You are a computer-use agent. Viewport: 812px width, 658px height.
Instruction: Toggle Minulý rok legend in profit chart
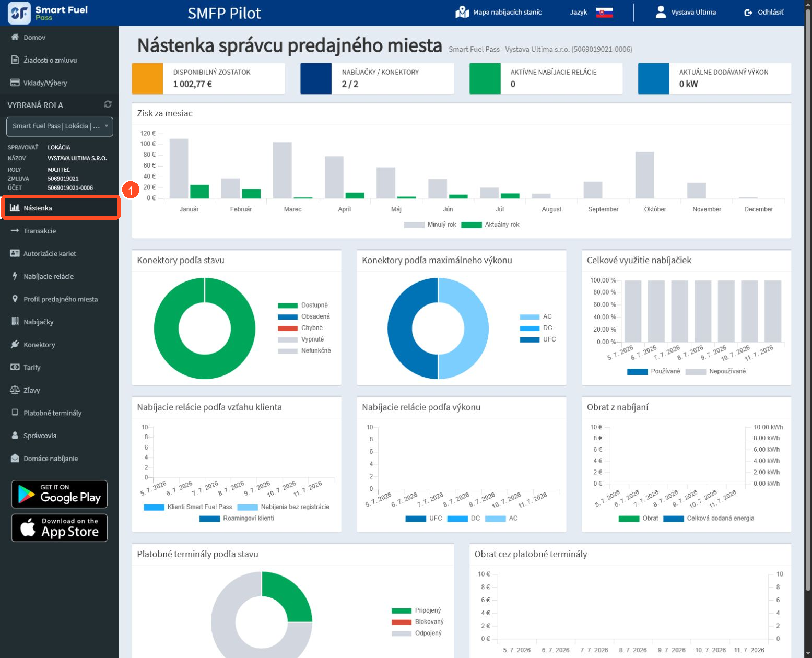pos(430,225)
